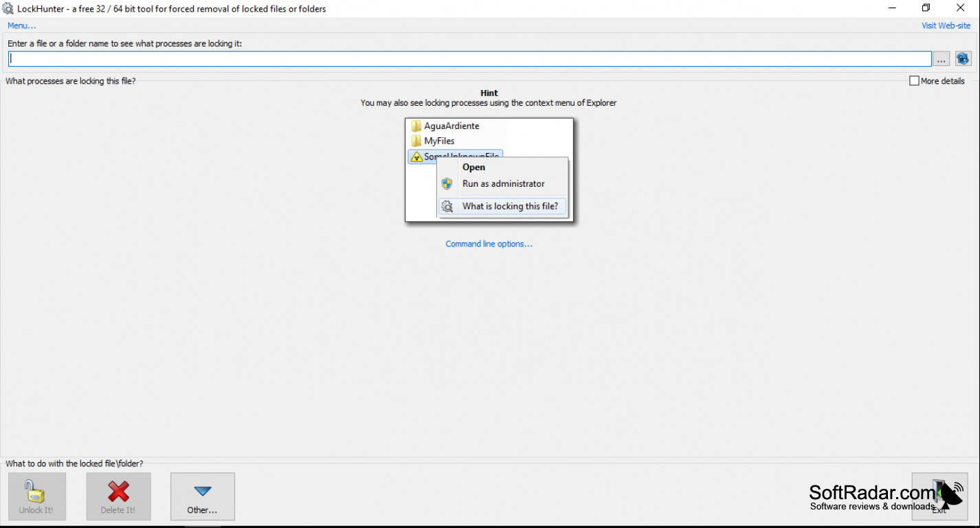This screenshot has width=980, height=528.
Task: Click the Unlock It! button
Action: (37, 496)
